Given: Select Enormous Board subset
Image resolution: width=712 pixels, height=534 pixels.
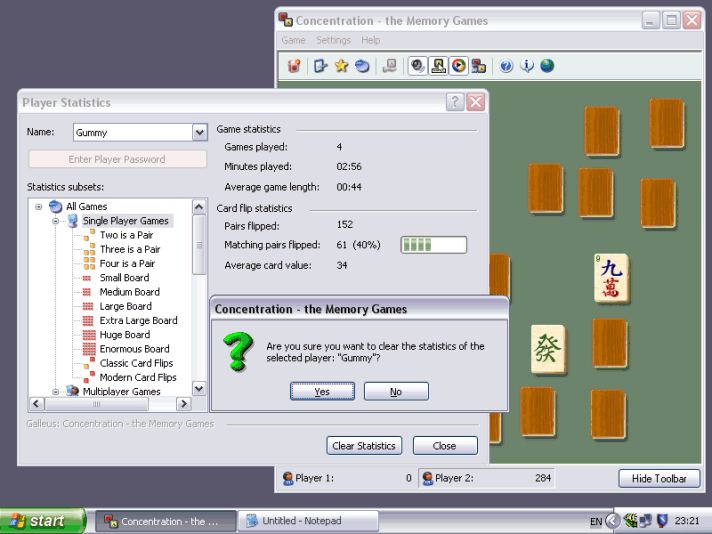Looking at the screenshot, I should tap(134, 349).
